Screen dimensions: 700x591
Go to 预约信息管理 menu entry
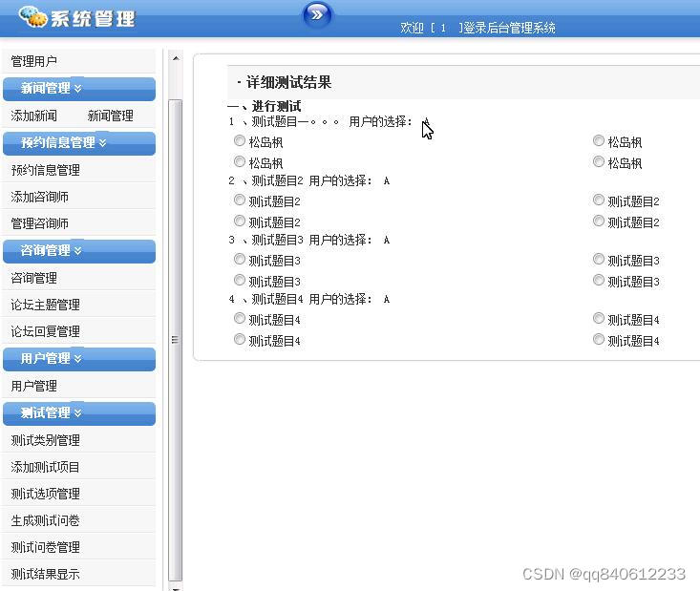(46, 170)
